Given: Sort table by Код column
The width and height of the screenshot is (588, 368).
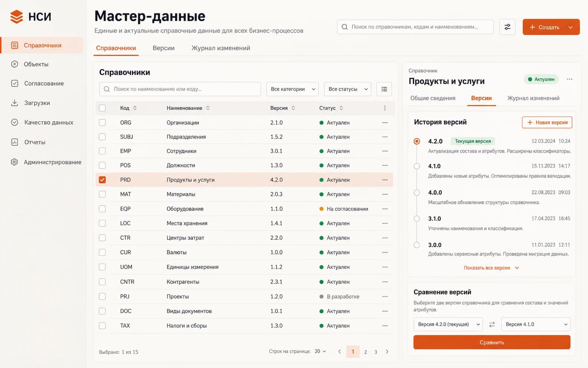Looking at the screenshot, I should coord(128,108).
